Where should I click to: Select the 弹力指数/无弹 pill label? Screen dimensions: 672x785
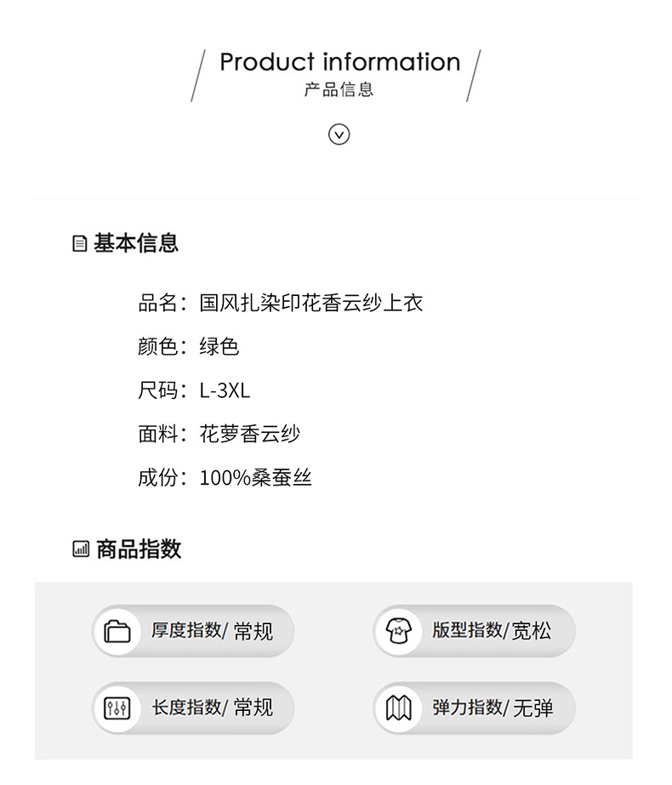tap(493, 708)
